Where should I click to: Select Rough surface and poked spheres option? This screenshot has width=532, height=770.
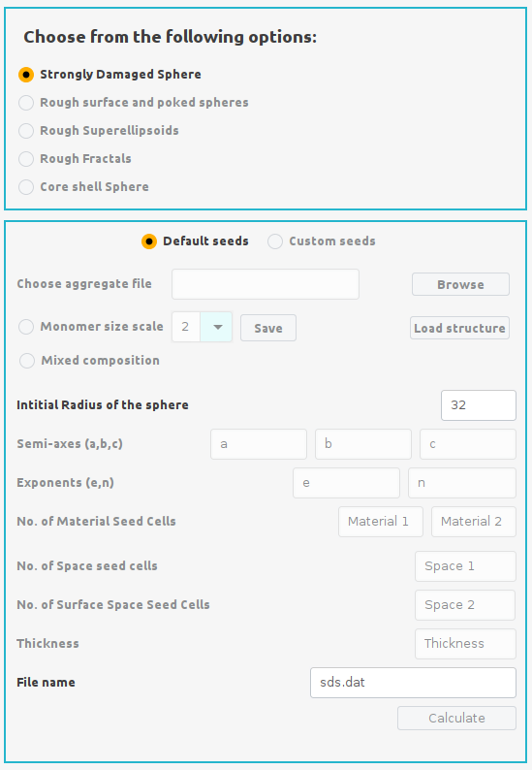coord(26,103)
